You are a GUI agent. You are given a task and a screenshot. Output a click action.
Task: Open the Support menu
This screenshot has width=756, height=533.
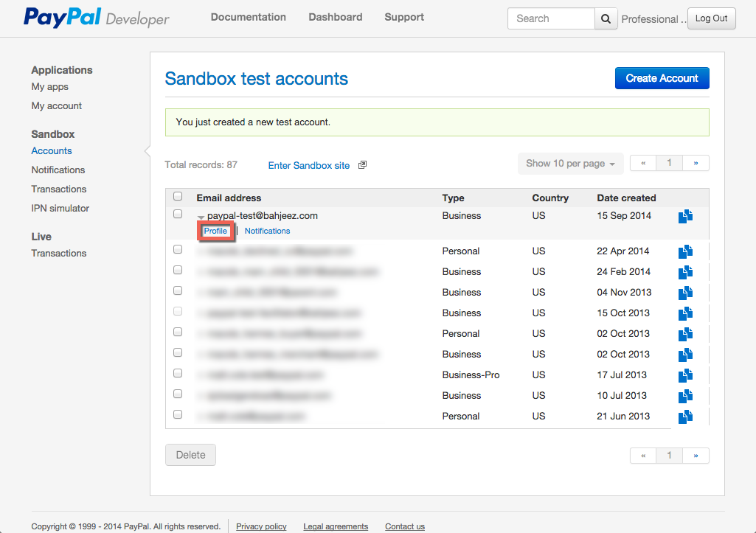tap(404, 18)
